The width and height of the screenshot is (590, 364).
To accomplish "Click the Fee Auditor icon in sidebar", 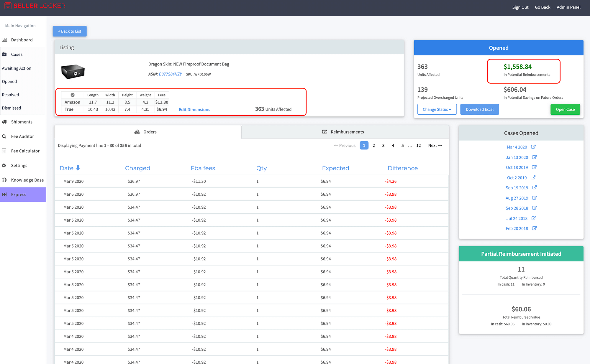I will (x=5, y=136).
